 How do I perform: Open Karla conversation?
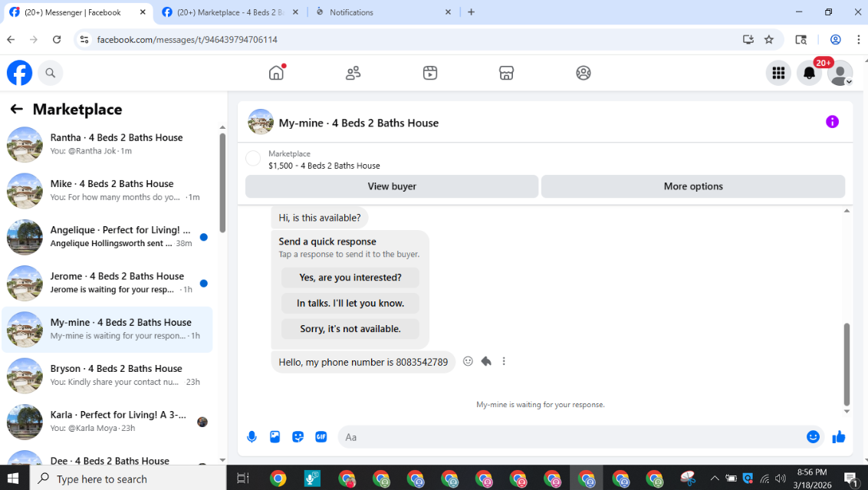coord(107,422)
